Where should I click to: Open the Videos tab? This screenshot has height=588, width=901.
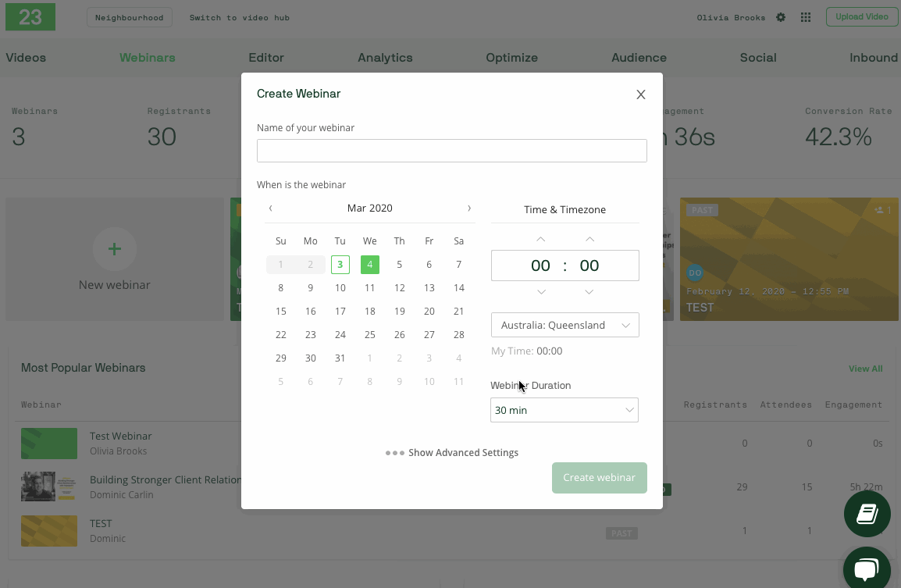(26, 58)
